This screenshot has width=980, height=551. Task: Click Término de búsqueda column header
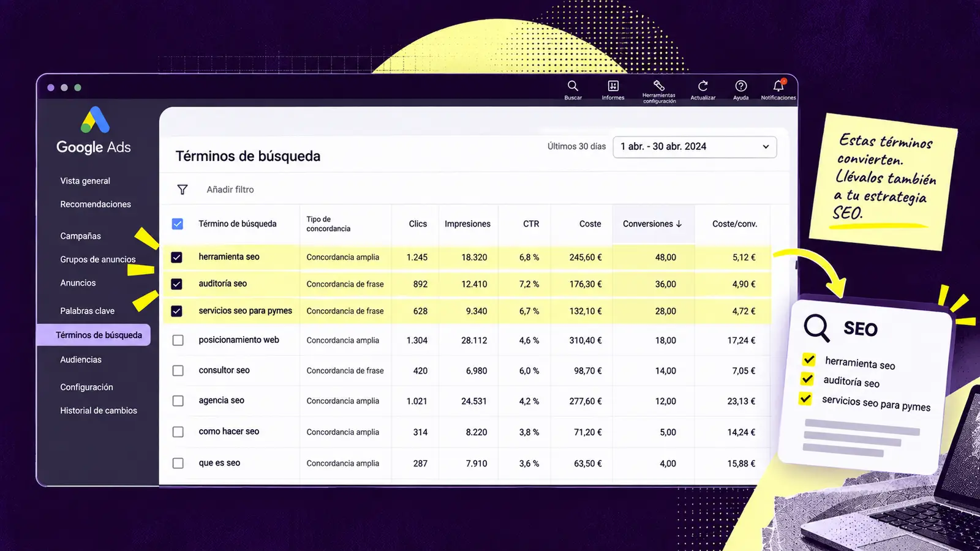238,224
